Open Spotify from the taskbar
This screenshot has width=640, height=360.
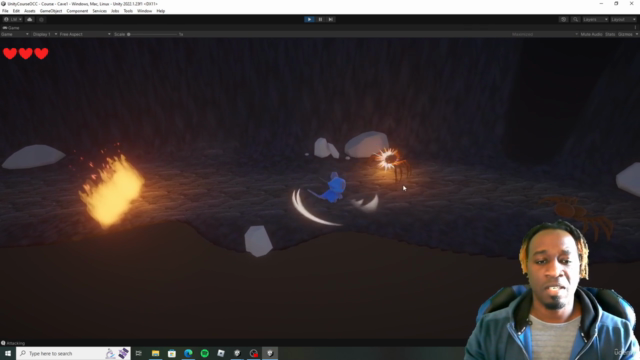pos(204,353)
